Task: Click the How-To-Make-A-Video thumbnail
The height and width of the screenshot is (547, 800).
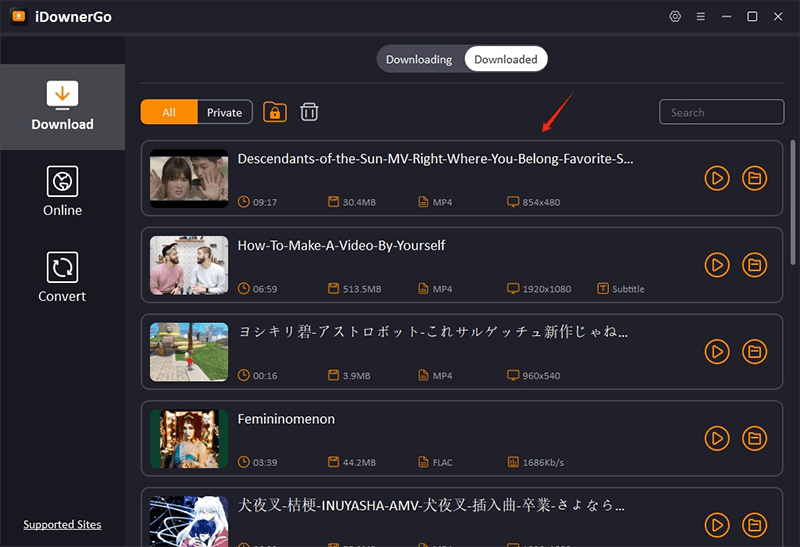Action: [189, 265]
